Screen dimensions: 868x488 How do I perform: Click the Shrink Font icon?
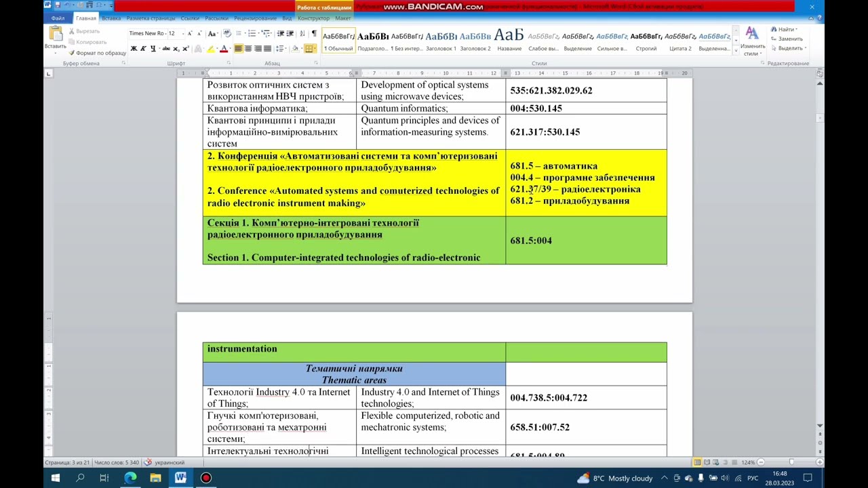coord(199,33)
